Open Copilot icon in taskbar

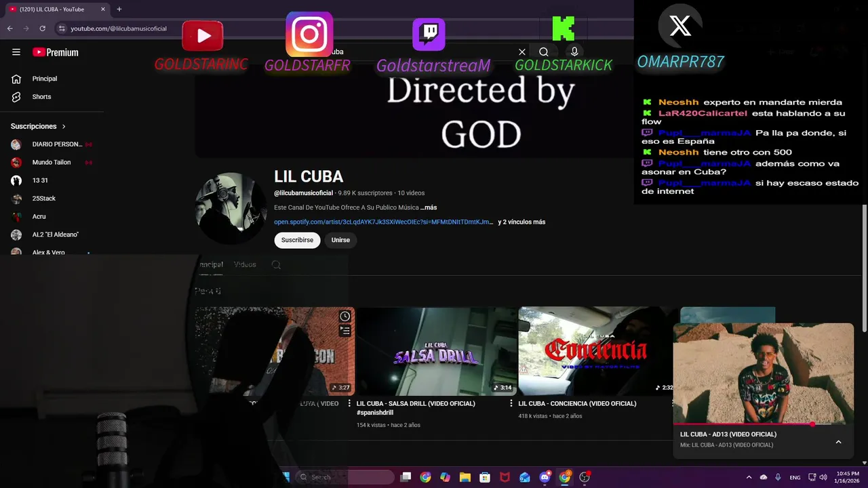[x=445, y=477]
